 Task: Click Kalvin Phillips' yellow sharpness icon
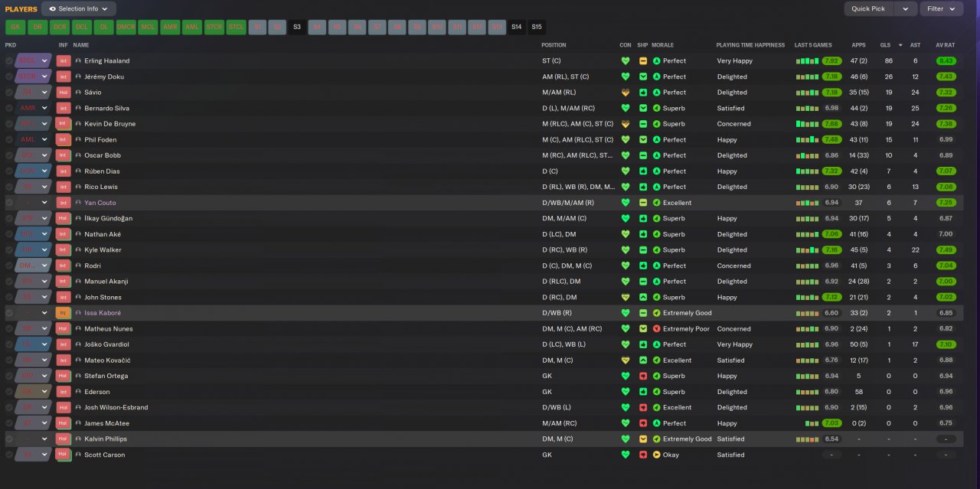click(x=643, y=439)
